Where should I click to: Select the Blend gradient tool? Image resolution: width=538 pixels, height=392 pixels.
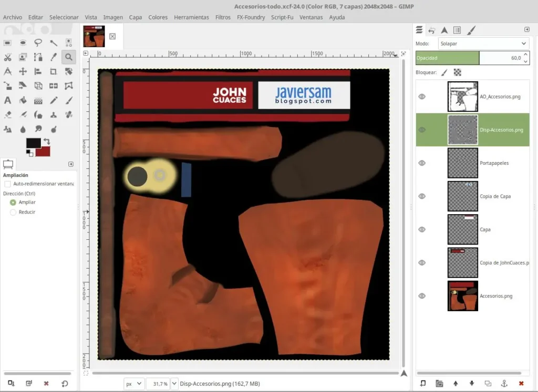point(38,100)
